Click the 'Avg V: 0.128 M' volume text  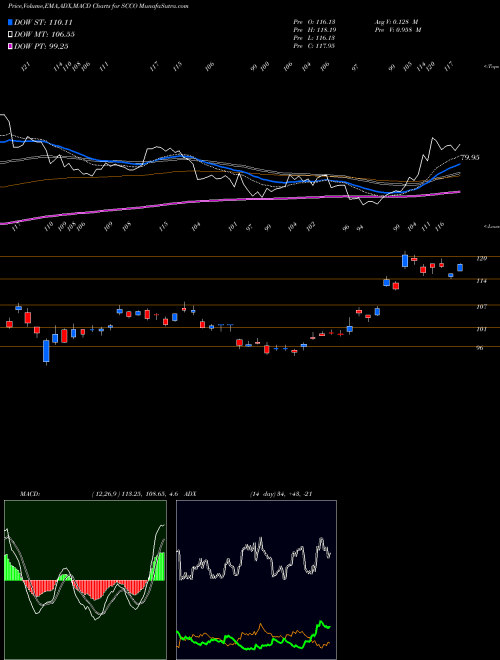tap(396, 22)
